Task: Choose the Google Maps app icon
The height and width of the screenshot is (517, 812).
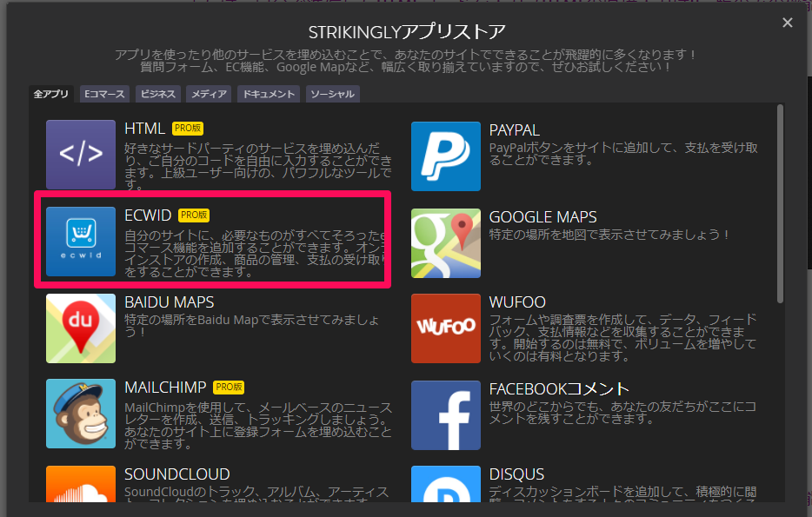Action: (x=446, y=243)
